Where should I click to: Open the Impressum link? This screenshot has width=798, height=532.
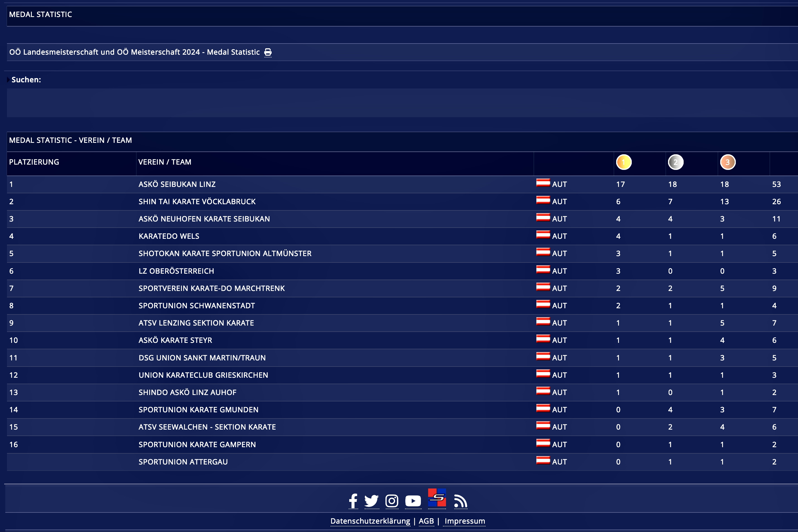point(465,521)
